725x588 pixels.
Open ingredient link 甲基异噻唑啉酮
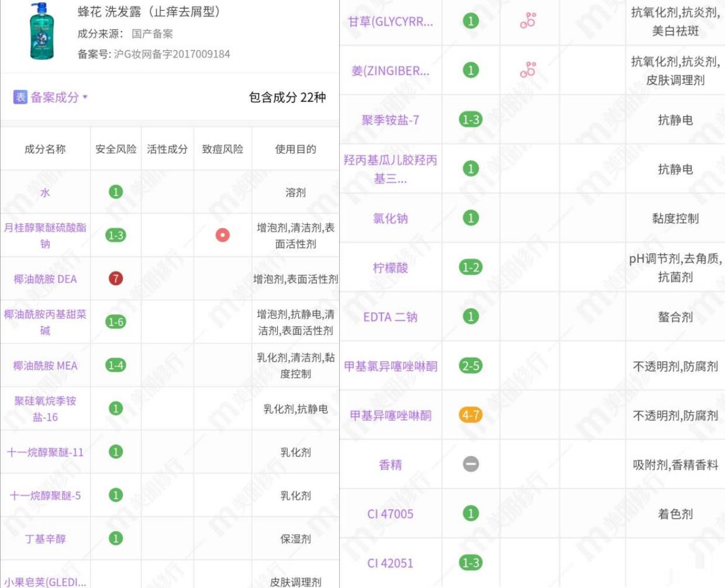[391, 415]
